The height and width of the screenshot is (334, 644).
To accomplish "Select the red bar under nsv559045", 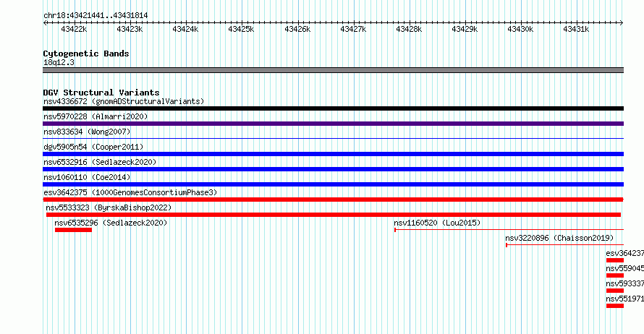I will [x=615, y=275].
